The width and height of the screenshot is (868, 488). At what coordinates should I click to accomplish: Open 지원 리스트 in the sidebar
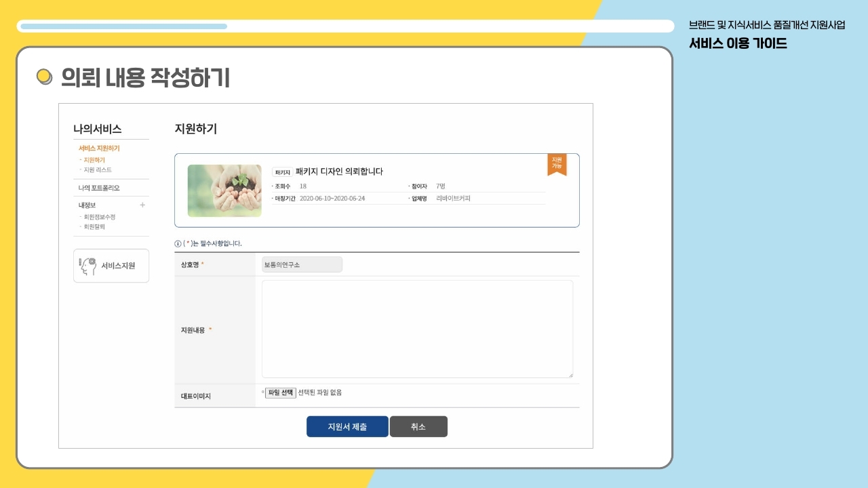(x=97, y=169)
